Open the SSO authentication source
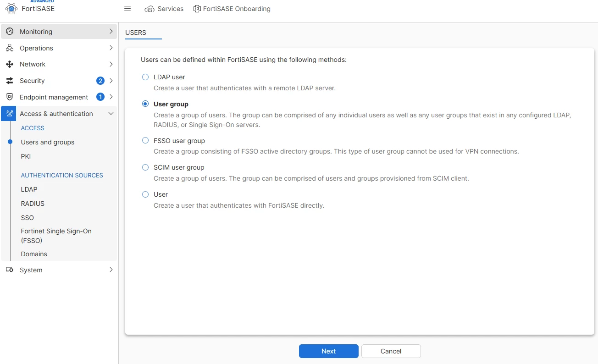598x364 pixels. (x=28, y=218)
